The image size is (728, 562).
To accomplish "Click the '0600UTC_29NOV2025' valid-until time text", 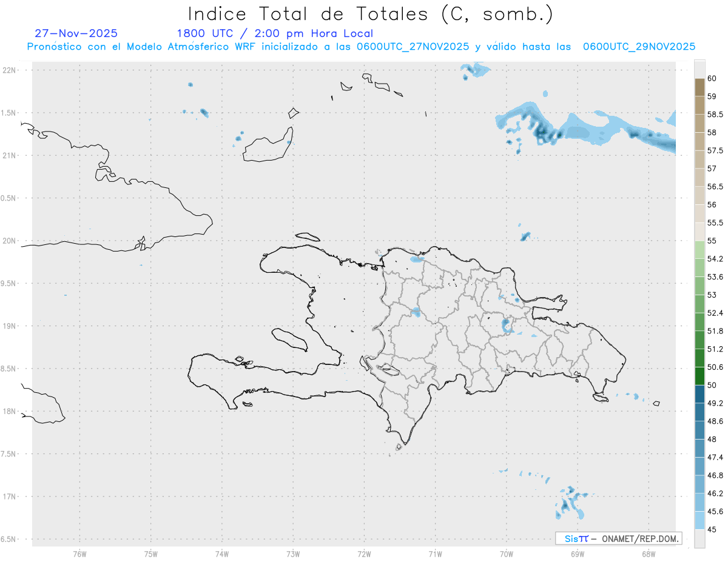I will click(x=639, y=47).
